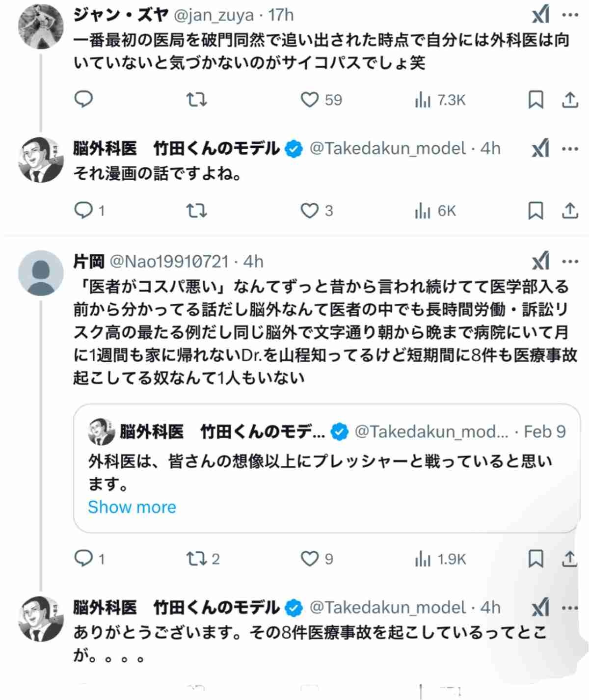Share 片岡's tweet with 1.9K views
The image size is (589, 700).
tap(569, 559)
